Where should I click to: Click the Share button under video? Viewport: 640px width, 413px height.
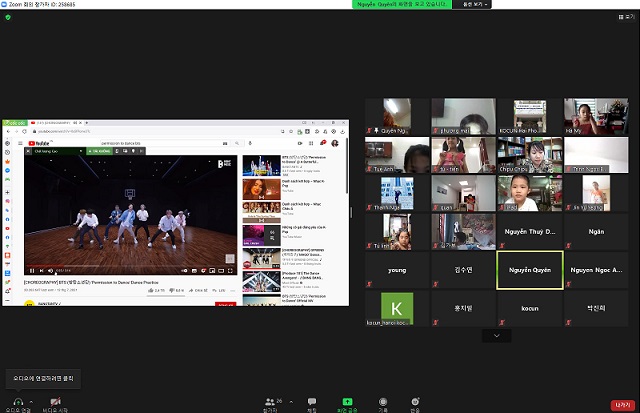click(198, 290)
